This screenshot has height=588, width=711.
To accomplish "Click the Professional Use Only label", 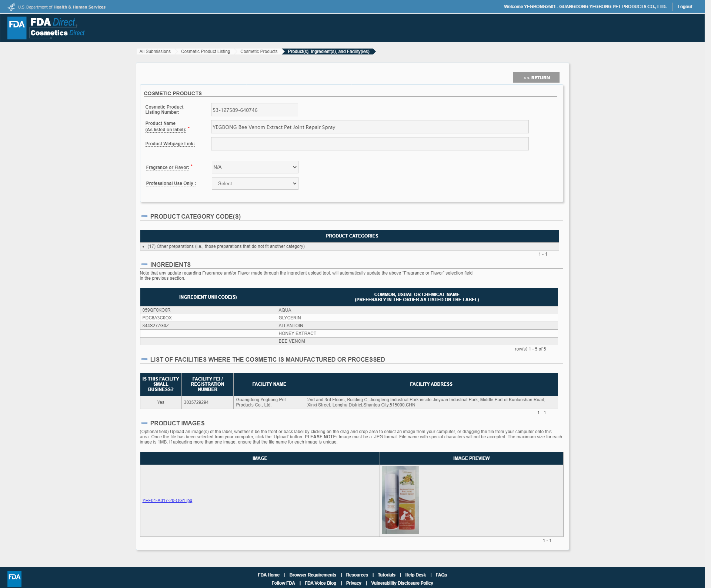I will (171, 183).
